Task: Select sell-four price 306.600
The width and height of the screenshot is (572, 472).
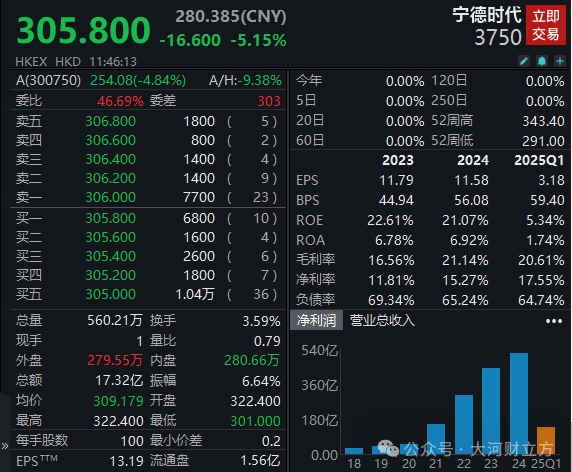Action: [111, 140]
